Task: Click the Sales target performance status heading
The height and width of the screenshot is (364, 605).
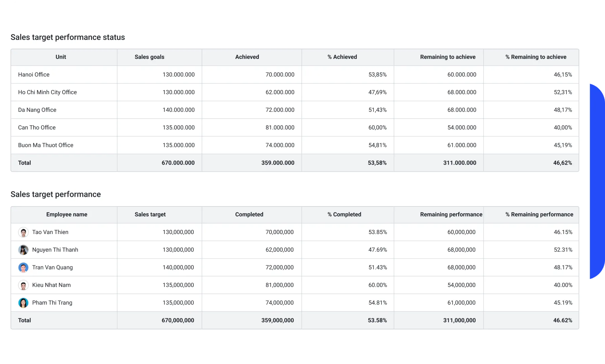Action: click(x=68, y=37)
